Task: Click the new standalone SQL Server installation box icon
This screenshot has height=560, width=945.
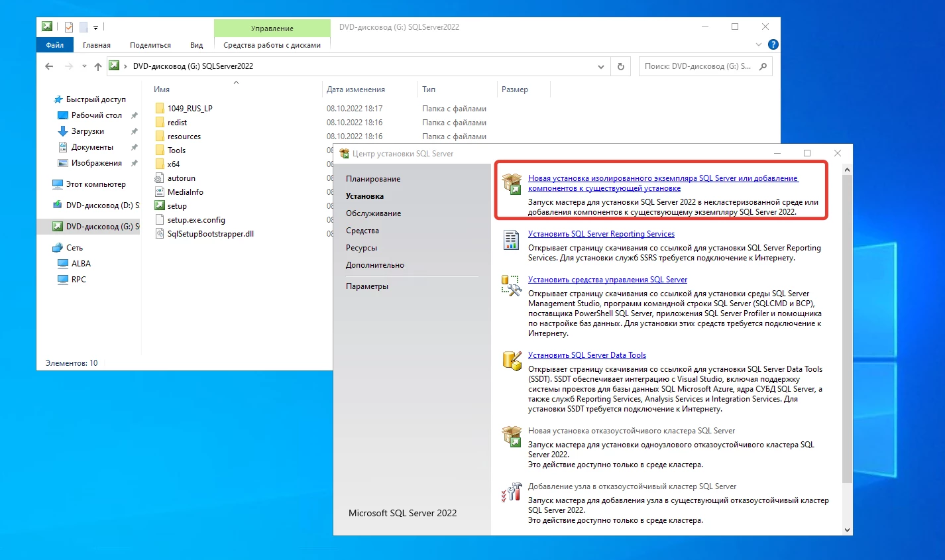Action: tap(512, 184)
